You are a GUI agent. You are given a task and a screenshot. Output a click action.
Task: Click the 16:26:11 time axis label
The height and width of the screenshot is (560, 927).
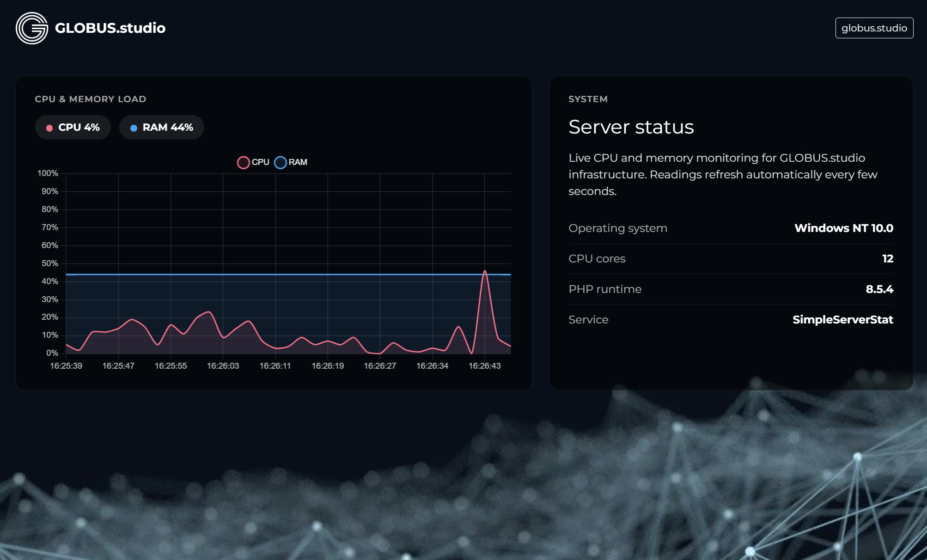[x=275, y=366]
